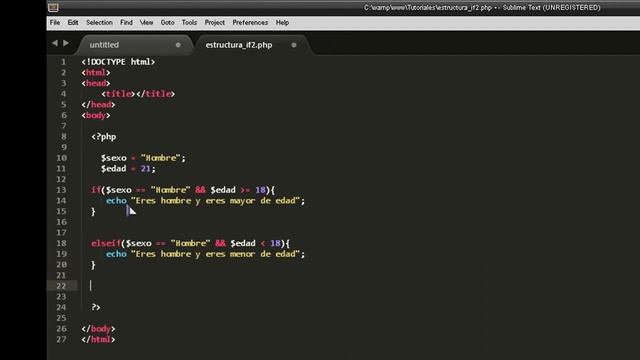
Task: Close the untitled tab using its dot
Action: 178,45
